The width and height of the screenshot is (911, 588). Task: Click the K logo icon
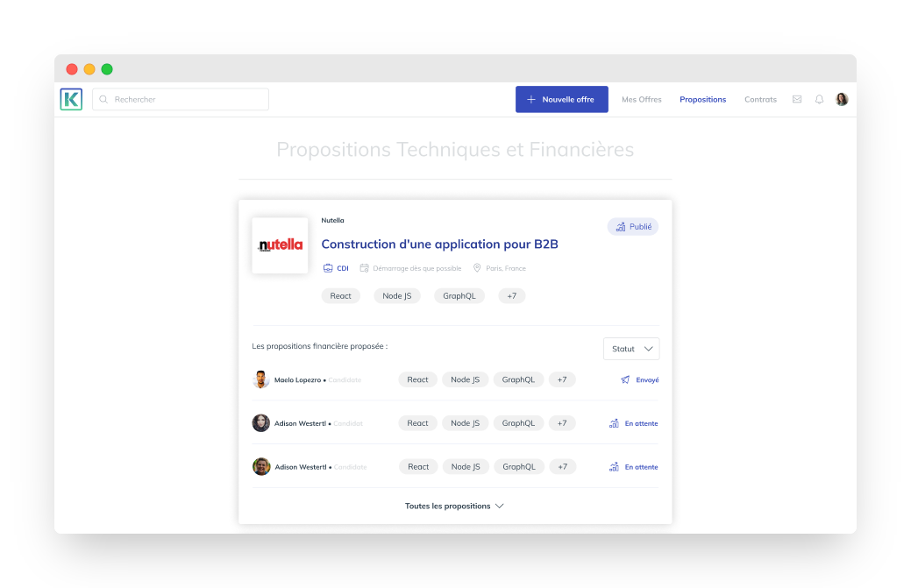71,99
